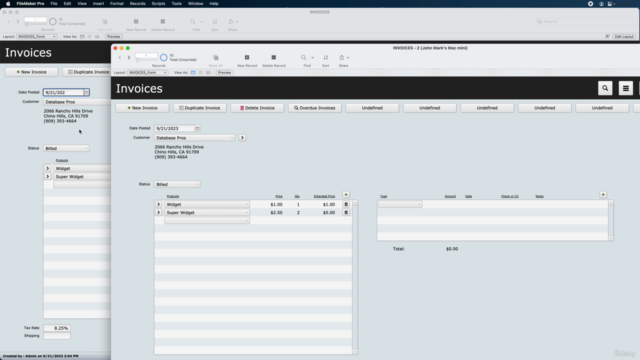Switch to List view in front window
640x360 pixels.
(x=200, y=73)
